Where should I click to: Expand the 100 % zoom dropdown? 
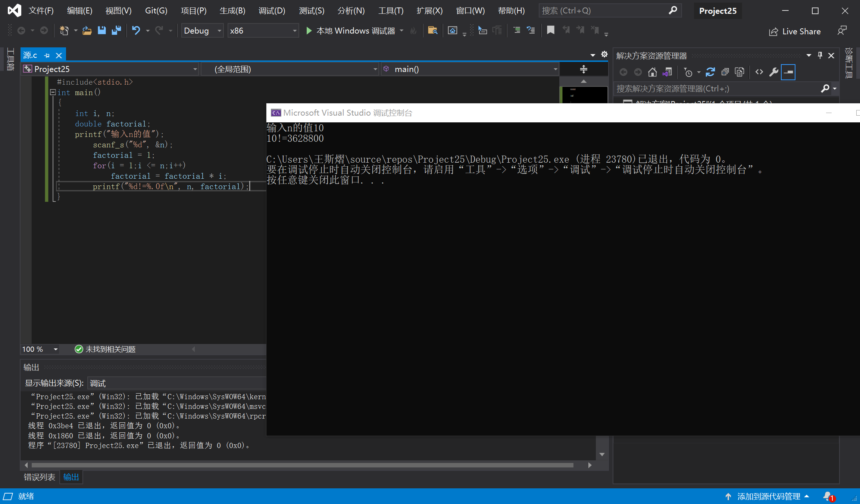click(56, 349)
